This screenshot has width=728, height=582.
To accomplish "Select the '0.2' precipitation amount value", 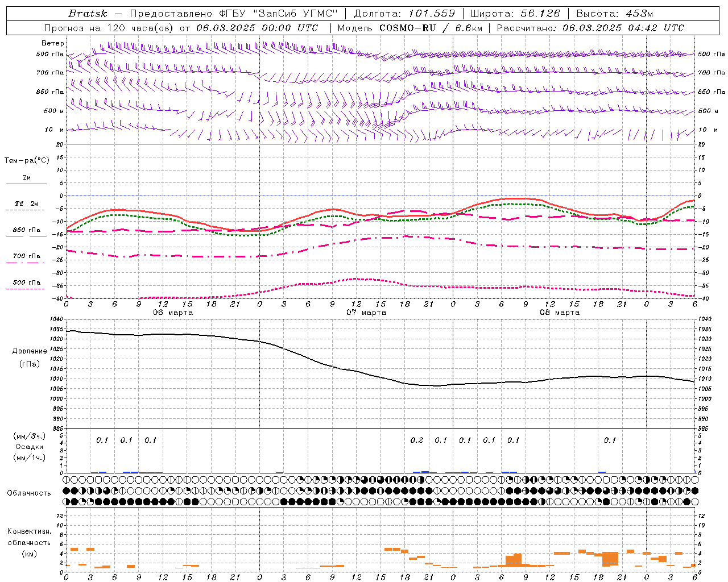I will pos(417,440).
